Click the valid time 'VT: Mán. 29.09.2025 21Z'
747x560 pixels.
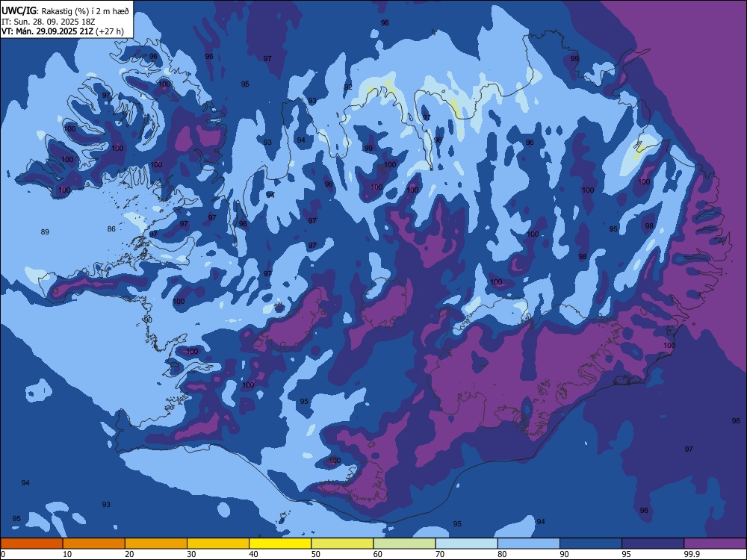[x=48, y=31]
